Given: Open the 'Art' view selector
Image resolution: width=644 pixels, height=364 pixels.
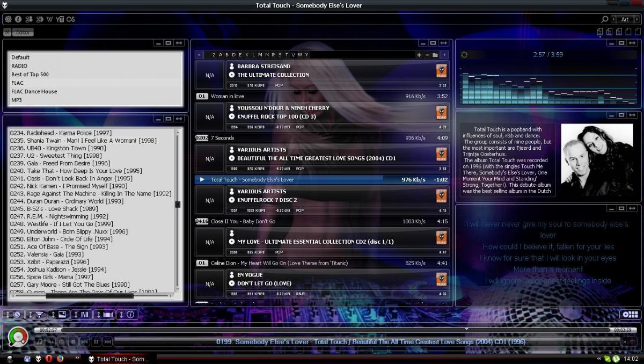Looking at the screenshot, I should [625, 19].
